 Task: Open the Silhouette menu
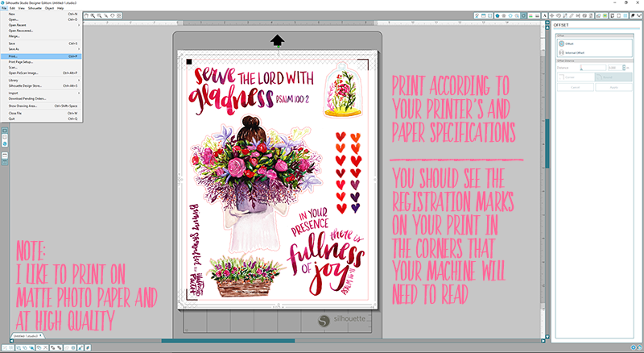(35, 8)
